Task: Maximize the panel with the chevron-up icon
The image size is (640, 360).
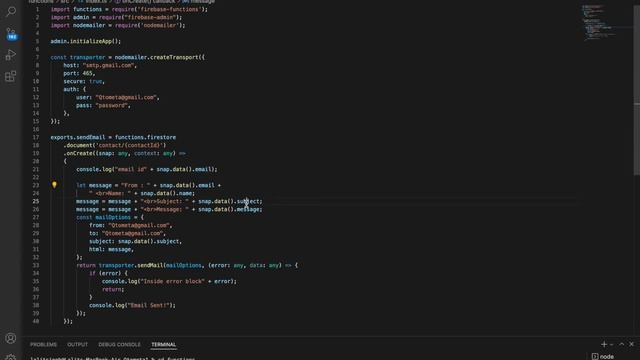Action: 622,344
